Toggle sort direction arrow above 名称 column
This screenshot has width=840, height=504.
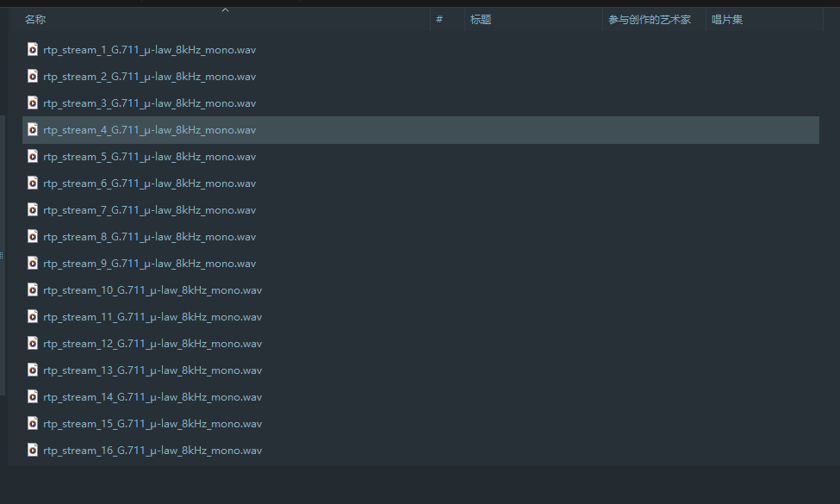(x=226, y=10)
